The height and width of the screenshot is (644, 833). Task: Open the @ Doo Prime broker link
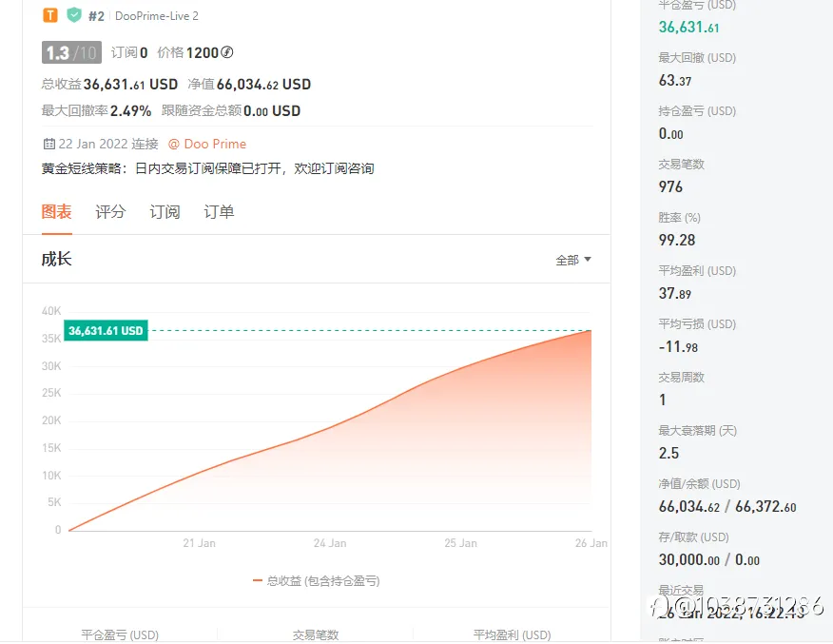pyautogui.click(x=207, y=144)
